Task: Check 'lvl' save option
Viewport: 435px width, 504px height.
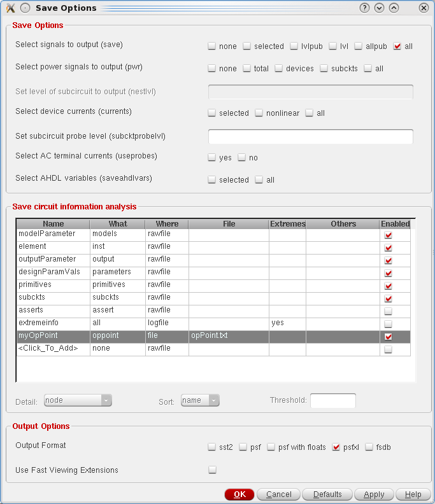Action: pyautogui.click(x=332, y=46)
